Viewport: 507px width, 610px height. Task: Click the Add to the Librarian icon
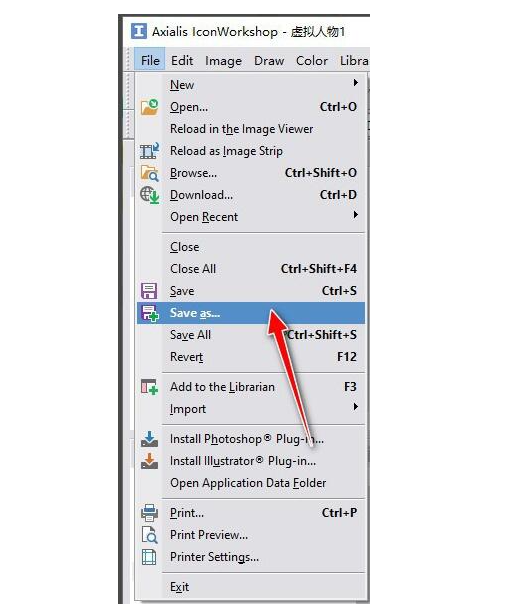tap(149, 387)
